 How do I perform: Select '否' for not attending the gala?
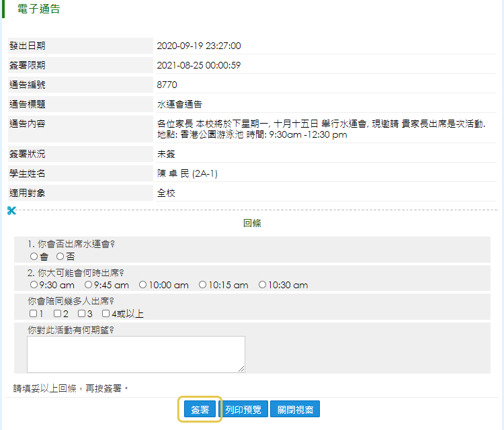(x=60, y=256)
